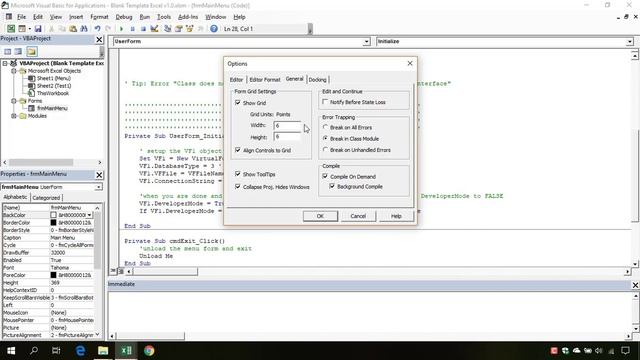Toggle Compile On Demand checkbox
Image resolution: width=640 pixels, height=360 pixels.
point(325,176)
